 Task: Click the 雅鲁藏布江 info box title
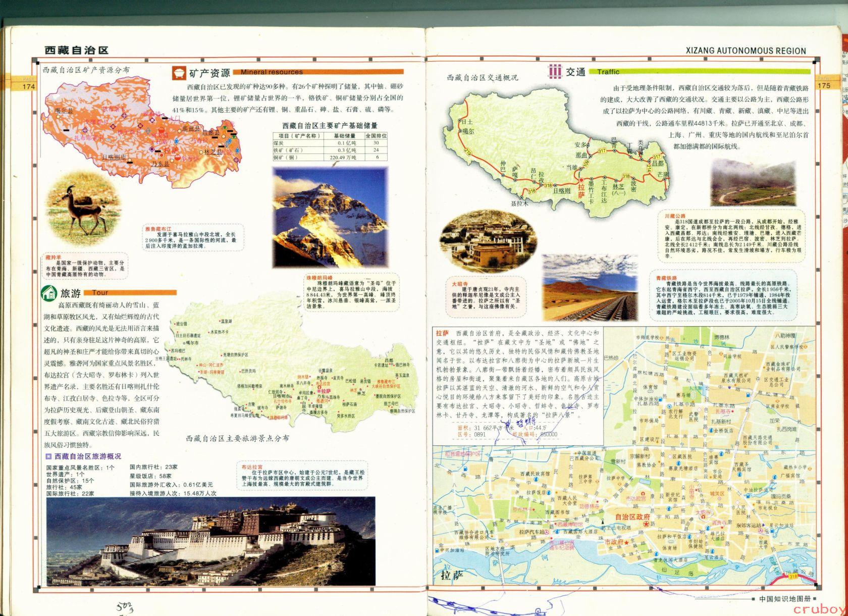[x=159, y=229]
